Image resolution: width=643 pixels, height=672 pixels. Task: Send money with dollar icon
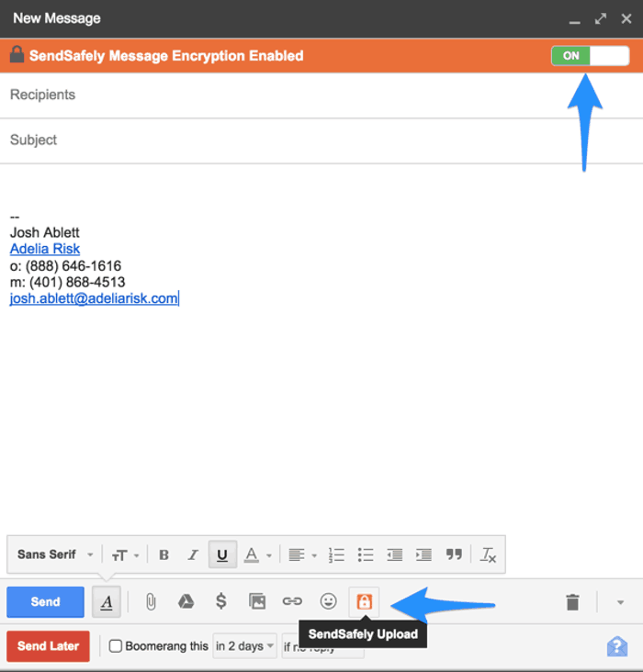[220, 601]
